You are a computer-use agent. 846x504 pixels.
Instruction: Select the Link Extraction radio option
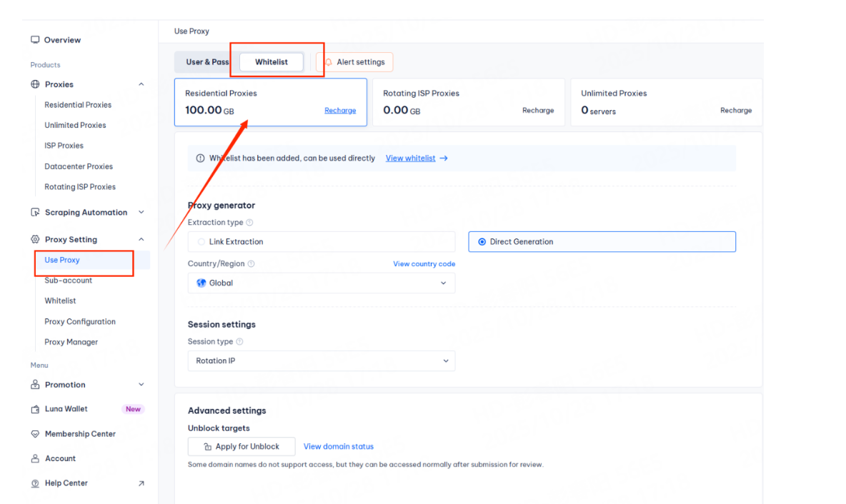[201, 242]
